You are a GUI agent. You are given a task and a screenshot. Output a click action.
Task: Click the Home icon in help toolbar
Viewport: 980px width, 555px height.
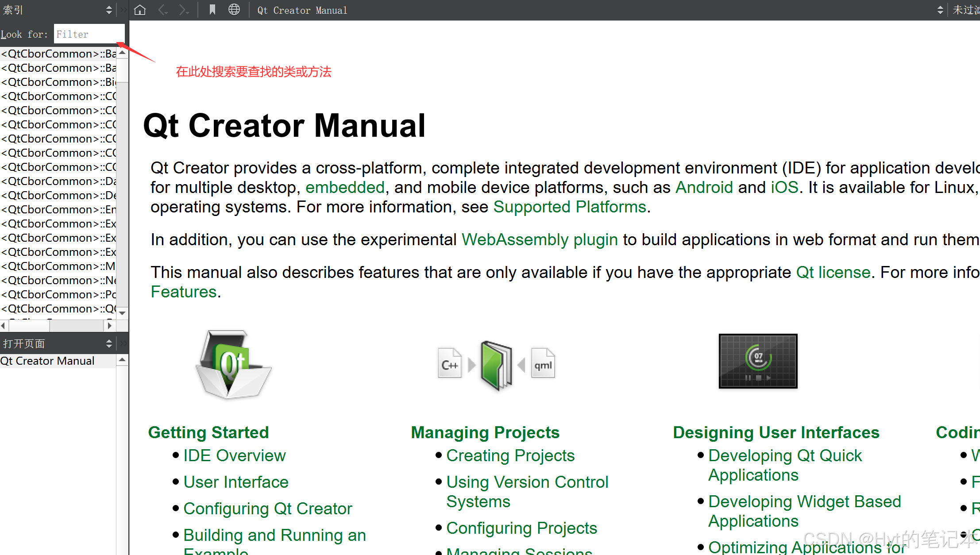(140, 10)
